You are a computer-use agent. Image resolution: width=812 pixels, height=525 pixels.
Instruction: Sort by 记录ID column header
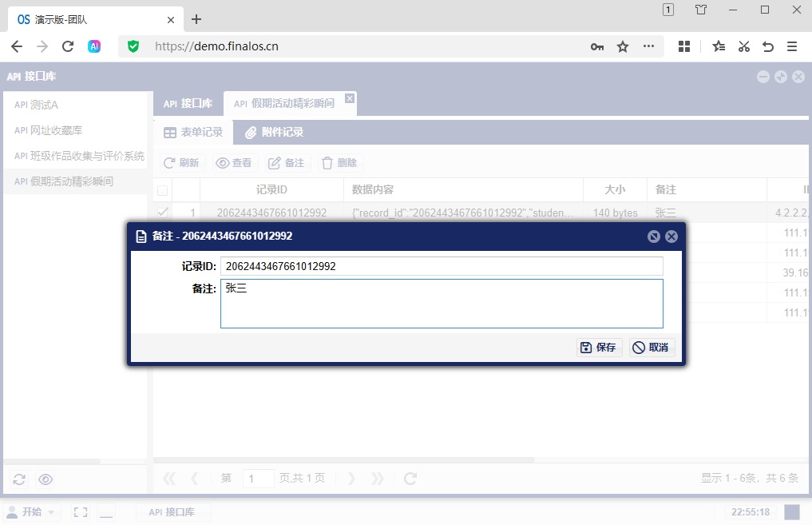[x=272, y=189]
